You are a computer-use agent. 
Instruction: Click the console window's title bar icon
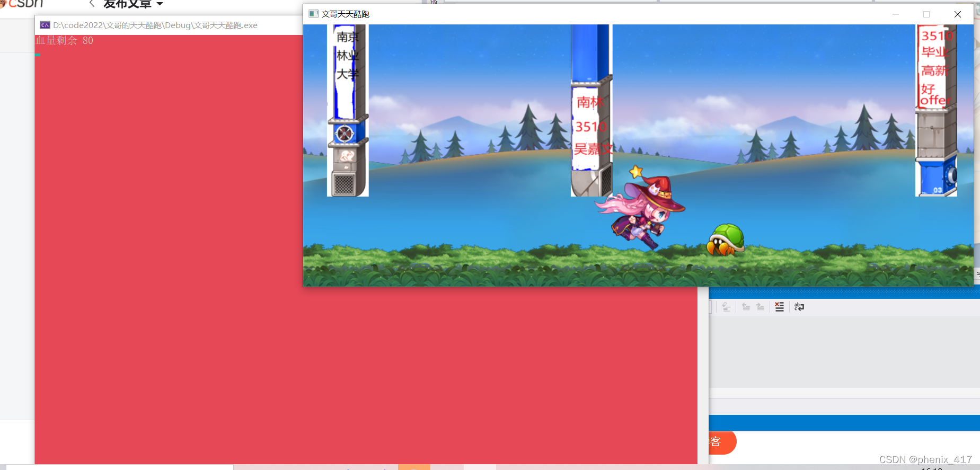pos(45,25)
